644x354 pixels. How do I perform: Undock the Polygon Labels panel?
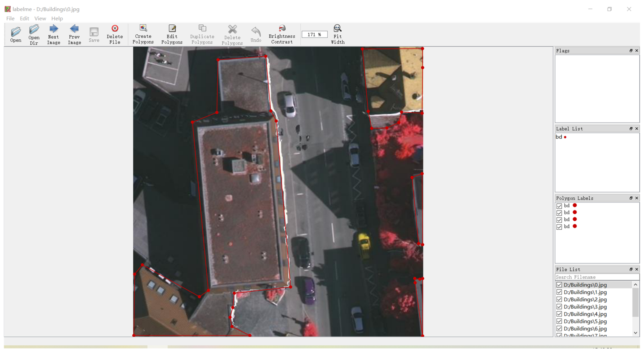coord(631,198)
